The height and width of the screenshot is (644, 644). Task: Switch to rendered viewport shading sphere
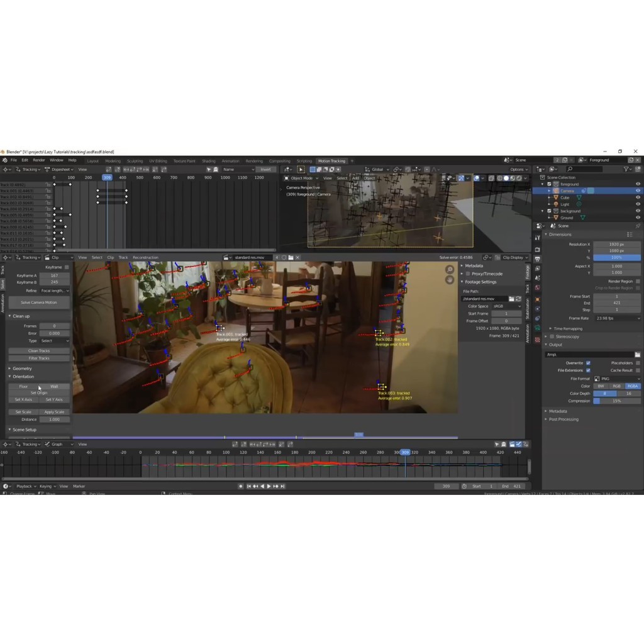click(519, 178)
